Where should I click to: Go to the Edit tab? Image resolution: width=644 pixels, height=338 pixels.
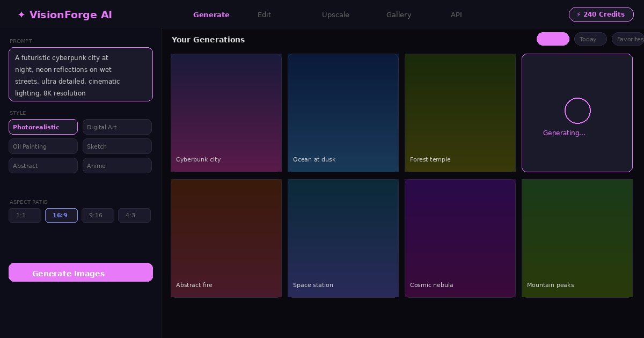click(264, 15)
